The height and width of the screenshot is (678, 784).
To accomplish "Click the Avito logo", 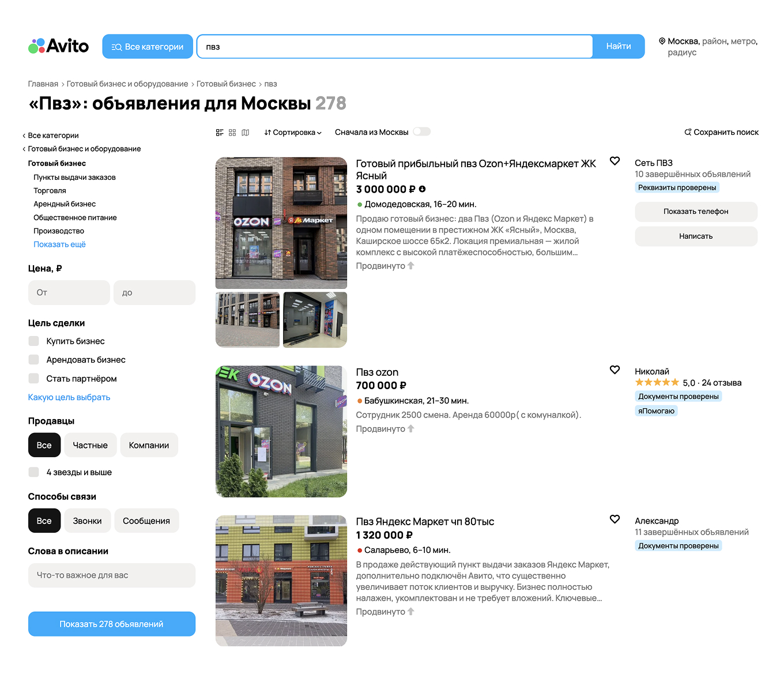I will point(58,46).
